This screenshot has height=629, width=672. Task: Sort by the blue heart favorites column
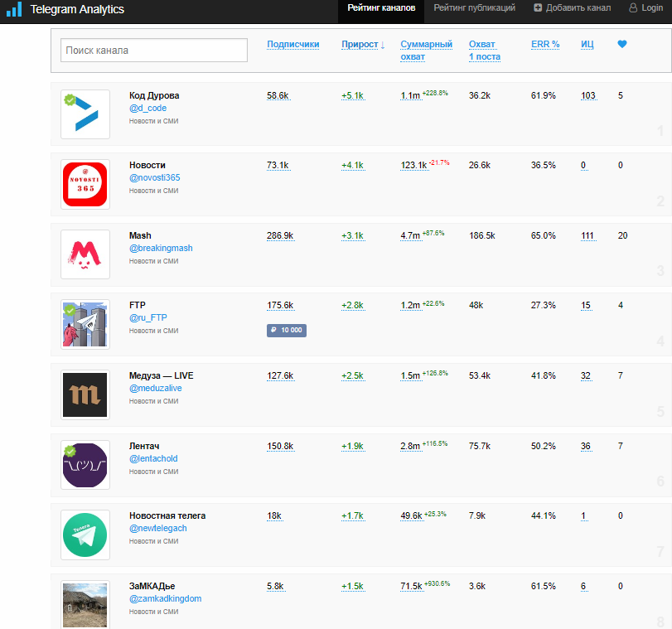621,44
